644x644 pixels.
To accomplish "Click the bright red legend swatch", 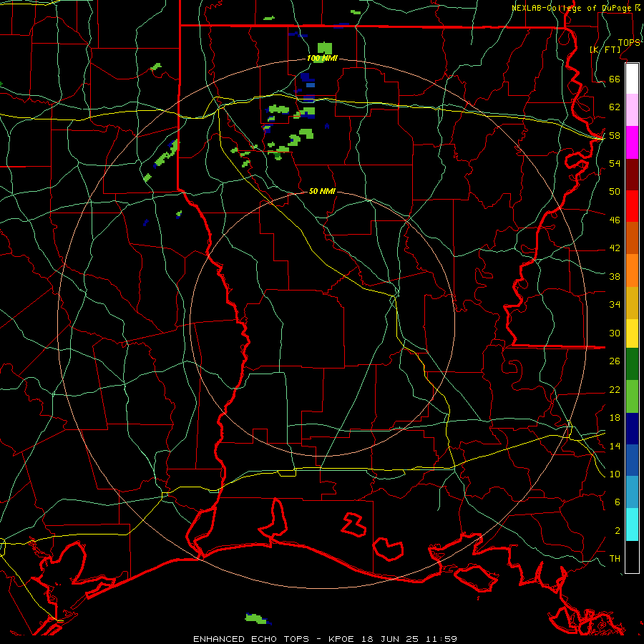I will (x=632, y=206).
